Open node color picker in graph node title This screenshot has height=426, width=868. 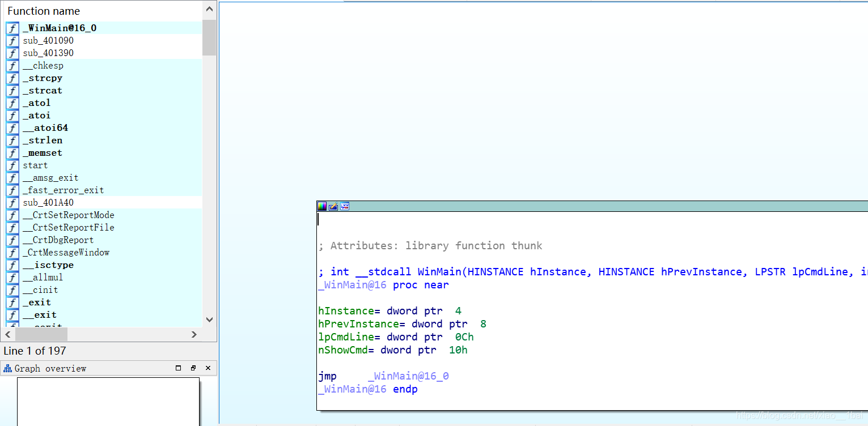click(x=322, y=206)
